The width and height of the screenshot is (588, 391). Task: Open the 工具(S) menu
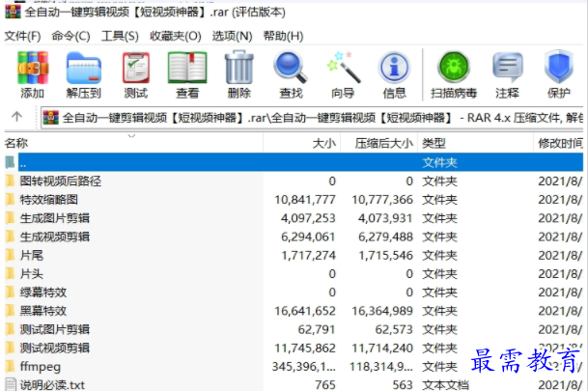coord(120,36)
